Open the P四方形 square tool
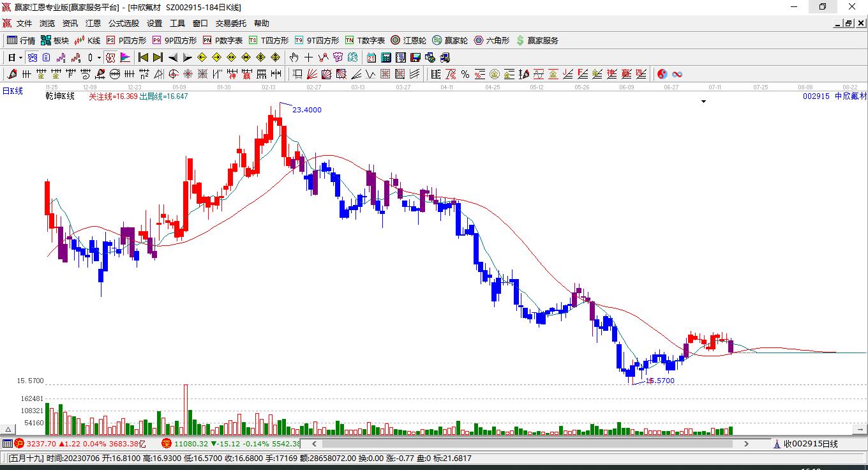 [x=126, y=40]
